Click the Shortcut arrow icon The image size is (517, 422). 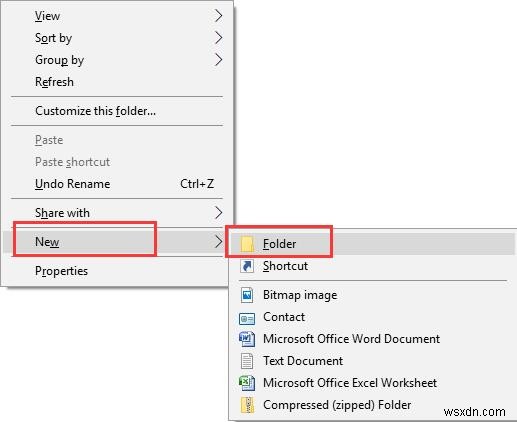click(x=247, y=266)
